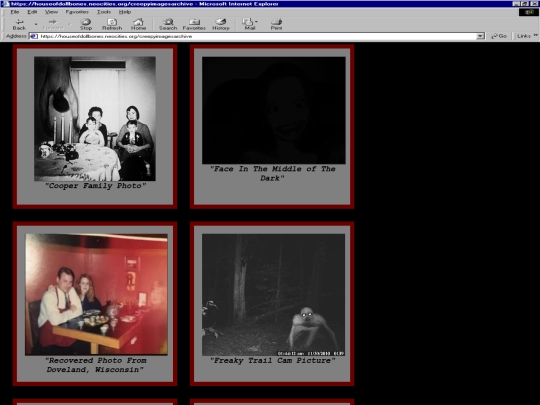The height and width of the screenshot is (405, 540).
Task: Open the History toolbar button
Action: [221, 24]
